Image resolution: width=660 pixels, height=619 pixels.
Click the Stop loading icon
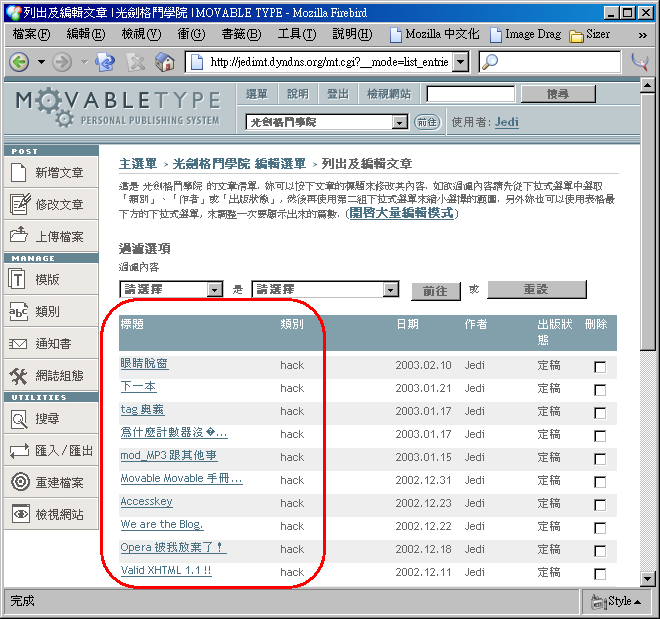tap(136, 63)
